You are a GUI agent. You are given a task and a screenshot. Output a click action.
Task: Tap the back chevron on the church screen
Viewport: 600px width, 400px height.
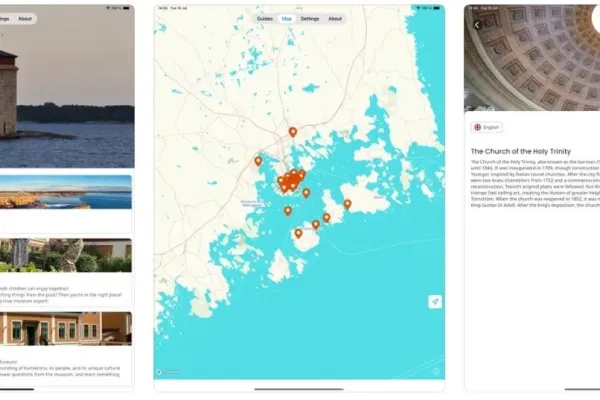point(477,25)
